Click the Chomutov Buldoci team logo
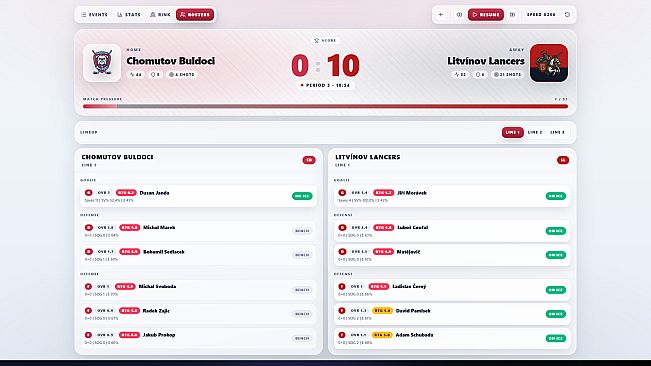The height and width of the screenshot is (366, 651). click(102, 63)
